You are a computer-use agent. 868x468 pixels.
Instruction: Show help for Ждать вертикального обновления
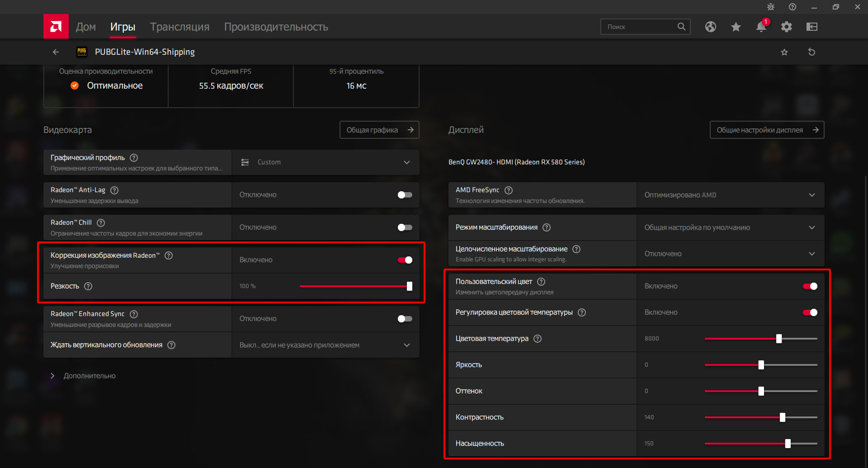click(171, 345)
